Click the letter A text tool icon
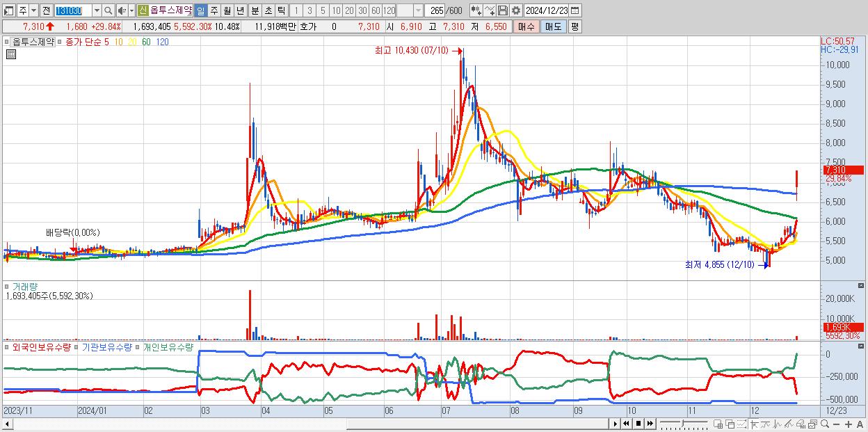Image resolution: width=868 pixels, height=432 pixels. click(860, 424)
